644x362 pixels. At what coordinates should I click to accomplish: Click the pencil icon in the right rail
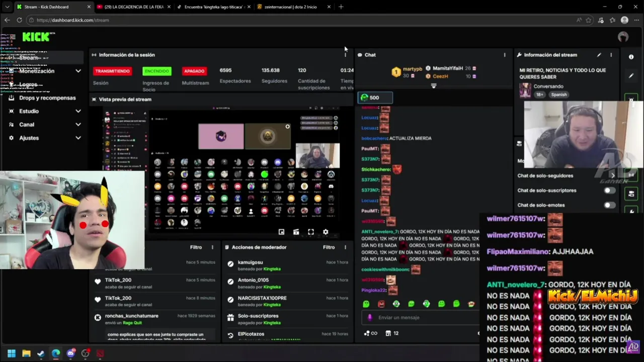(631, 76)
